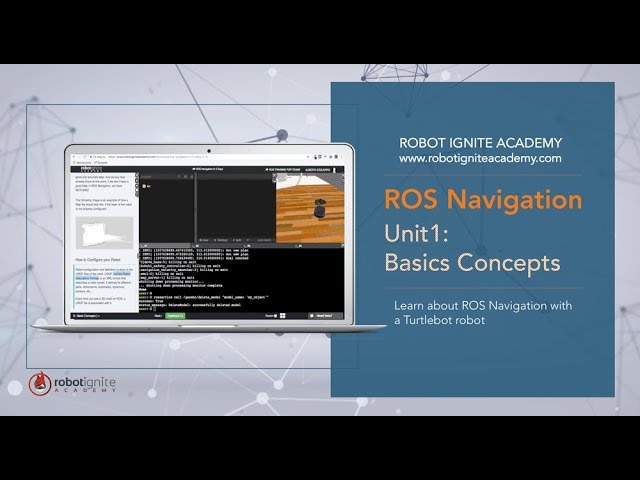
Task: Click the Robot Ignite logo in the app header
Action: [x=91, y=169]
